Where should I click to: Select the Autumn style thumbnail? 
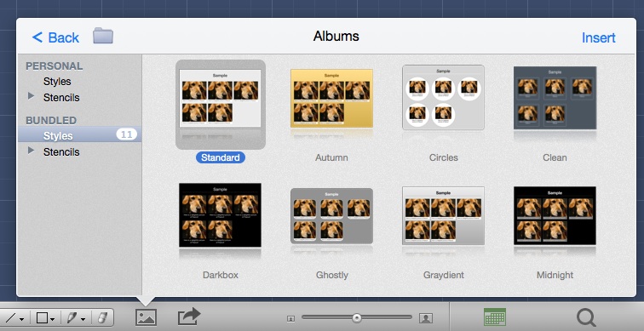(x=332, y=98)
